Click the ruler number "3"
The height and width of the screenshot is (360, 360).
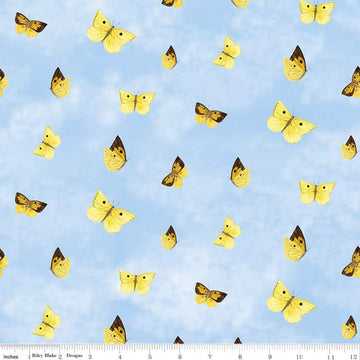coord(90,356)
